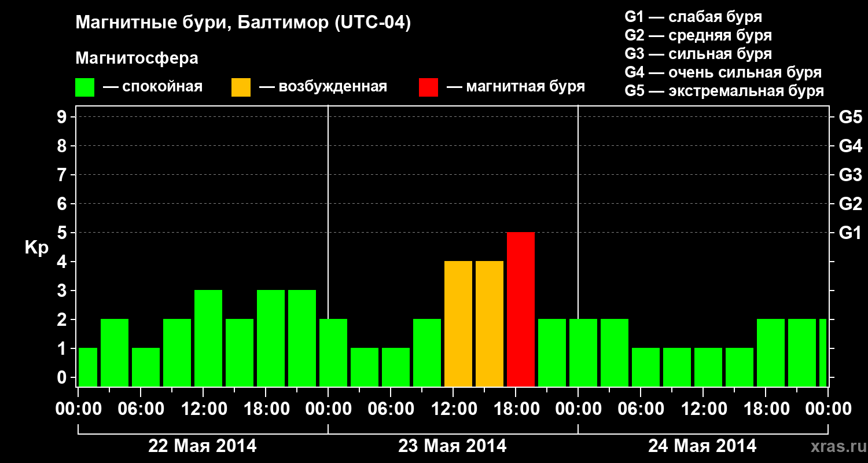This screenshot has width=868, height=463.
Task: Click the '06:00' time label above 24 Мая
Action: tap(641, 409)
